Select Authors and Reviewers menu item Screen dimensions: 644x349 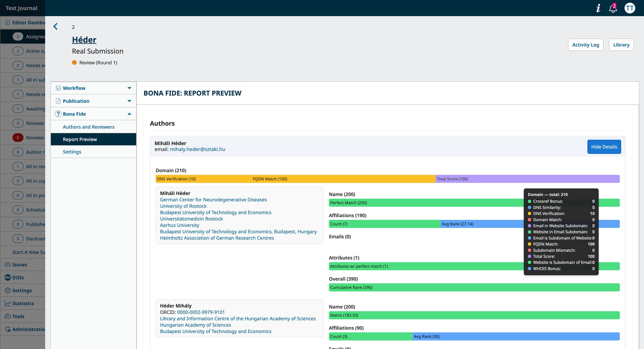click(x=89, y=127)
